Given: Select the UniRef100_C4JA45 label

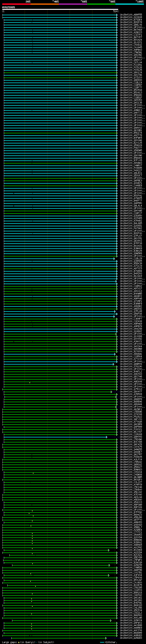Looking at the screenshot, I should (131, 48).
